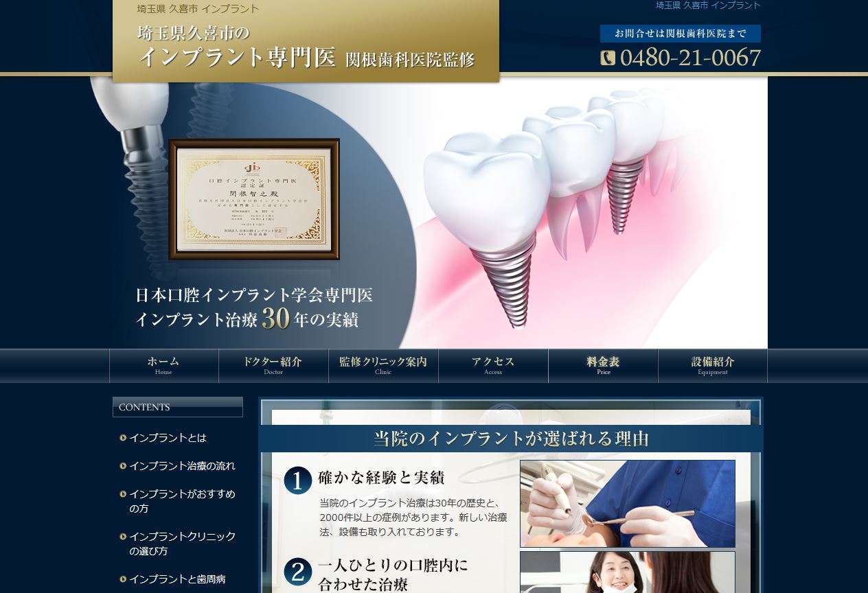The image size is (868, 593).
Task: Click the bullet icon beside インプラントクリニックの選び方
Action: click(122, 537)
